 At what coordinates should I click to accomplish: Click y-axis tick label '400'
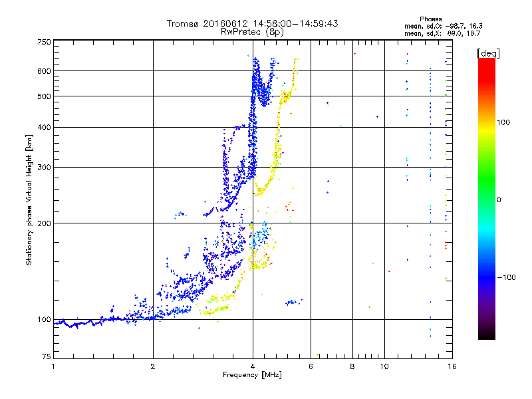44,127
